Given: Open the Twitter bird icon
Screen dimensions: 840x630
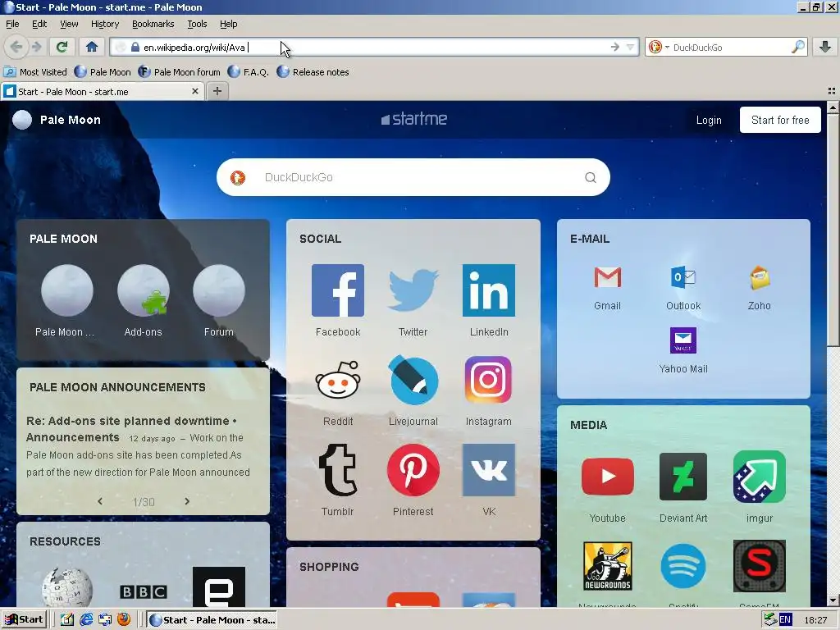Looking at the screenshot, I should point(413,290).
